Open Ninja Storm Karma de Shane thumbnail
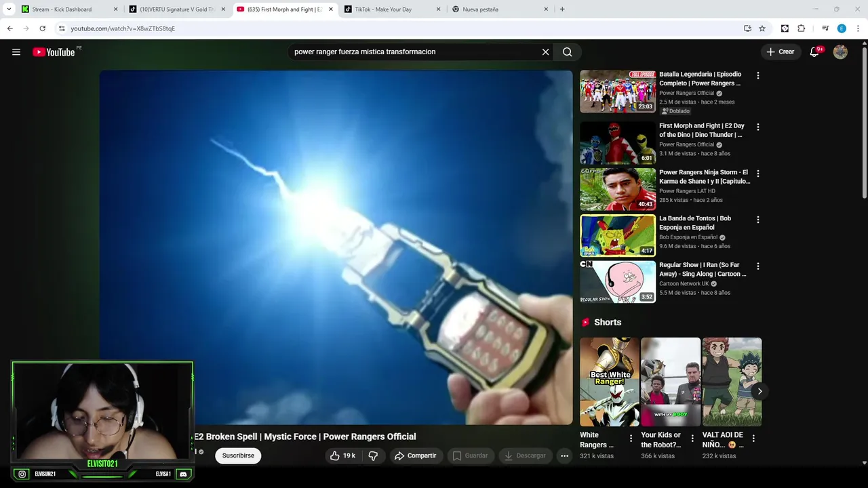Screen dimensions: 868x488 point(618,189)
